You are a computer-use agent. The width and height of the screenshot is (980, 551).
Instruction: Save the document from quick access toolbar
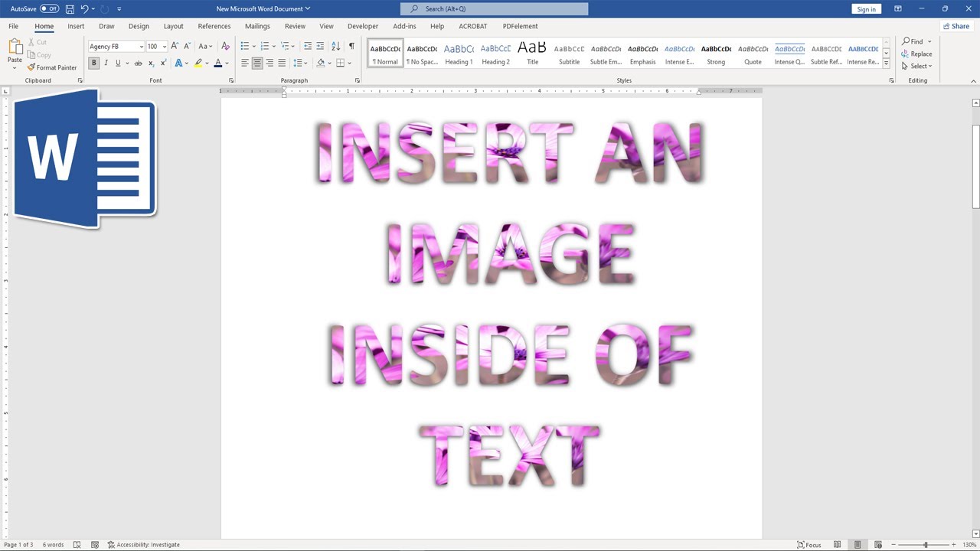[70, 9]
